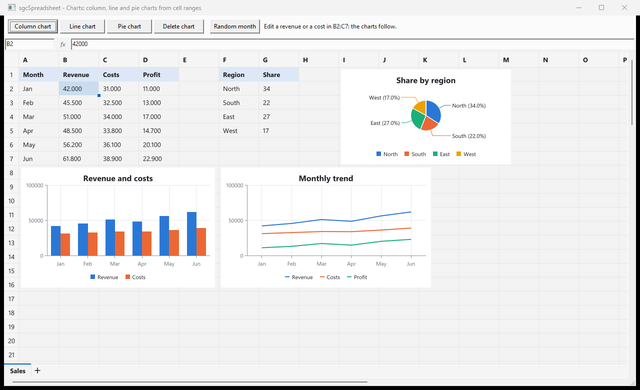Click Revenue legend entry in Monthly trend chart

coord(298,277)
